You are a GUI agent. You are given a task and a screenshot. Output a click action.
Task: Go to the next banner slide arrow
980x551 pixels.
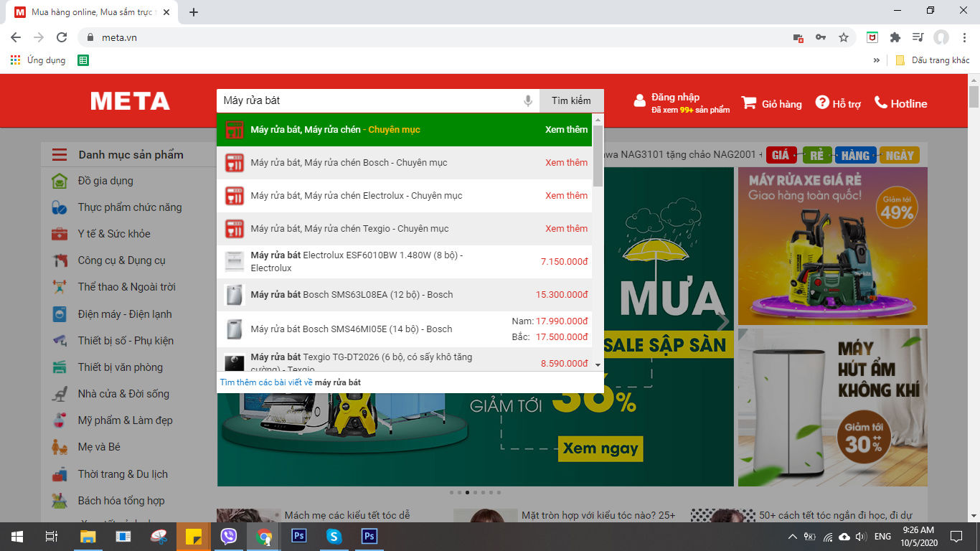722,322
